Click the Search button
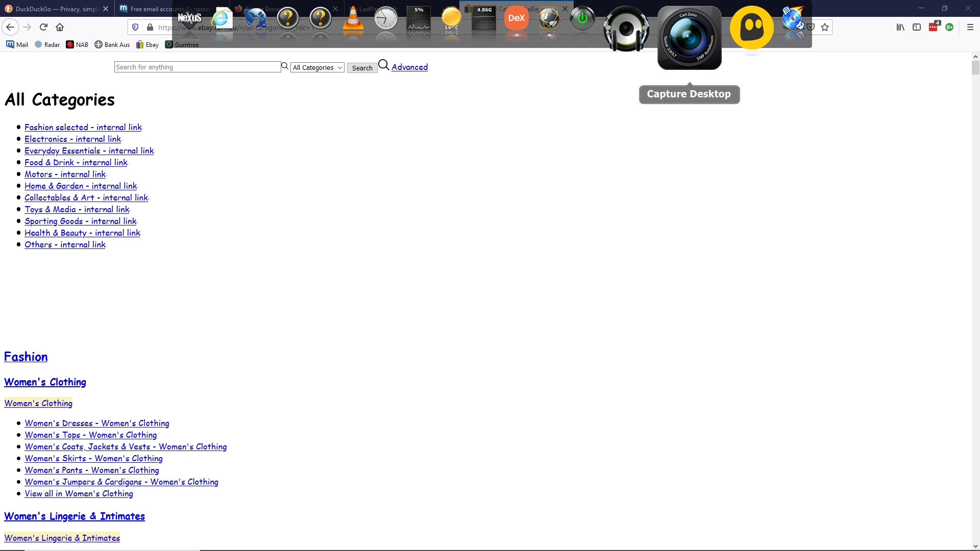 pos(362,68)
